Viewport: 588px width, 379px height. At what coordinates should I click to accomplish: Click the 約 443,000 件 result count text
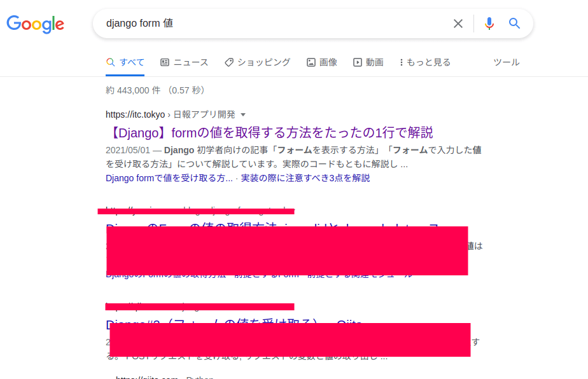[133, 90]
